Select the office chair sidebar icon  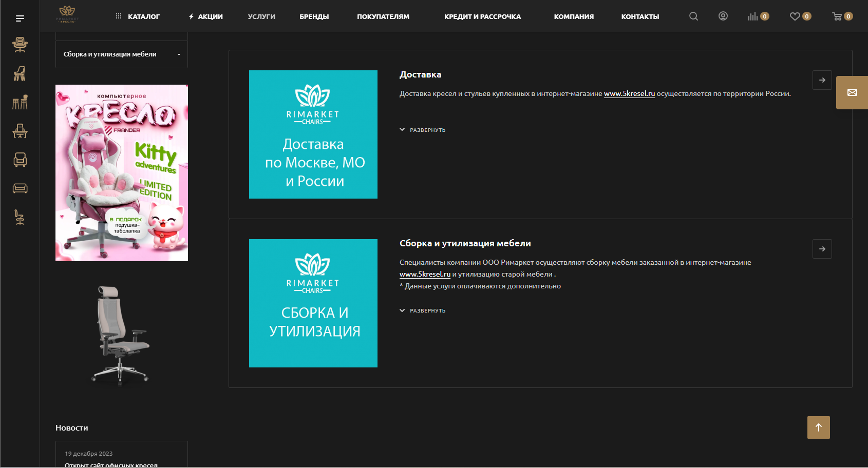tap(20, 45)
